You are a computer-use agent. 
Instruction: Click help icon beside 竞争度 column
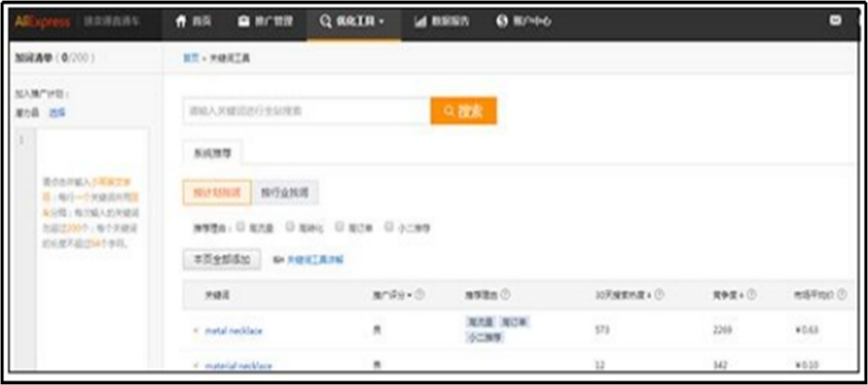[x=752, y=295]
